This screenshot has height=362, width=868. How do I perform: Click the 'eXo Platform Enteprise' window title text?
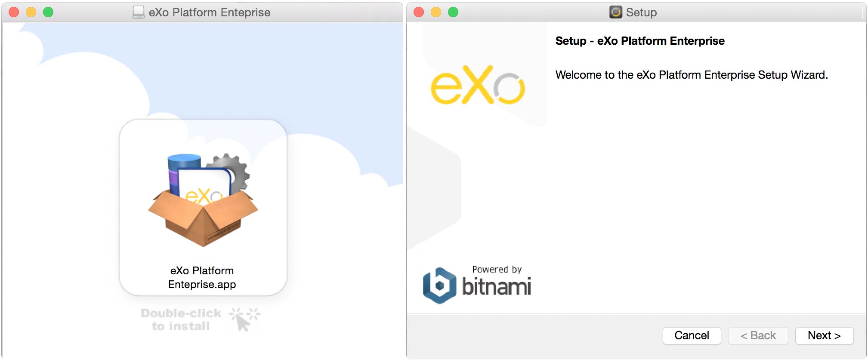(x=210, y=12)
